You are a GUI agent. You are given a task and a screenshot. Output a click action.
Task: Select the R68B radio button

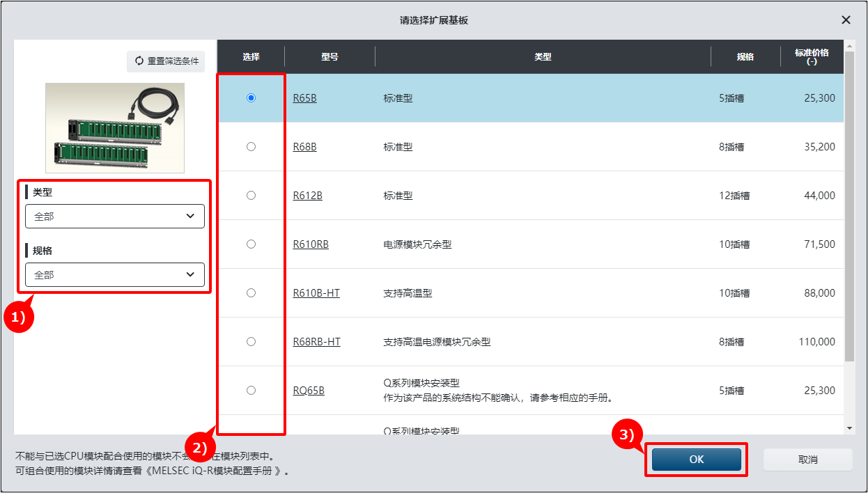pos(251,147)
